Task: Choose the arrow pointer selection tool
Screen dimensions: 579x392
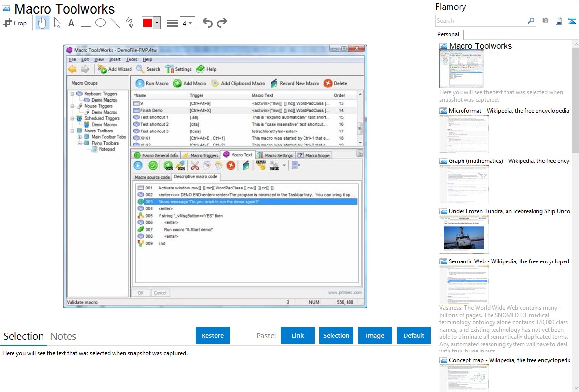Action: (x=57, y=23)
